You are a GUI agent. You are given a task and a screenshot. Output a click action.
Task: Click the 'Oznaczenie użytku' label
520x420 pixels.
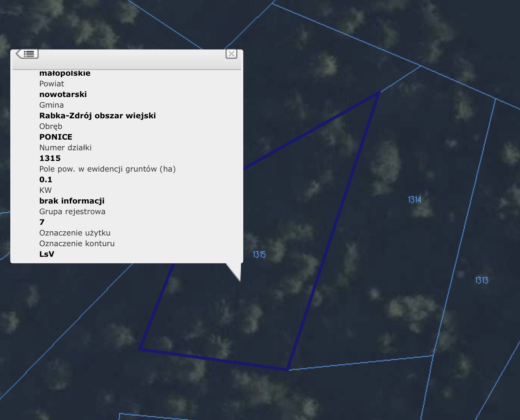point(75,233)
